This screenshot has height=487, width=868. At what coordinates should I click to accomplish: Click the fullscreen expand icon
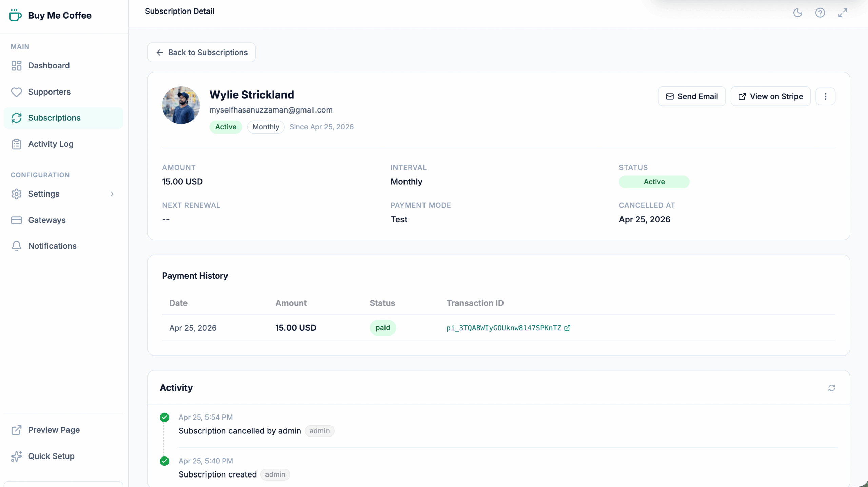(x=843, y=13)
